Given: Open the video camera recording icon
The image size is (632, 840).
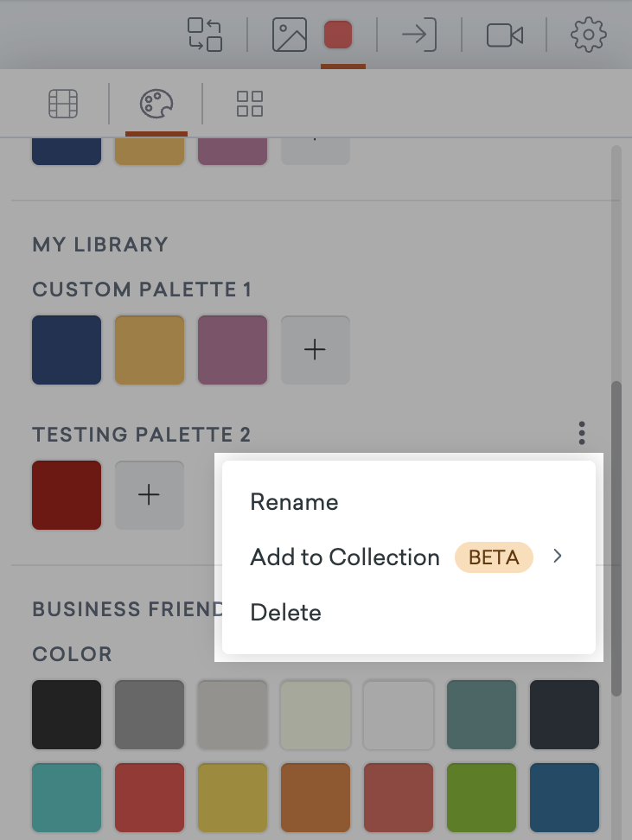Looking at the screenshot, I should click(504, 35).
